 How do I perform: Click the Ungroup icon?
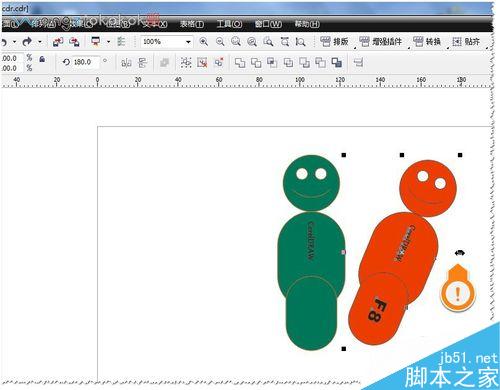[x=202, y=63]
